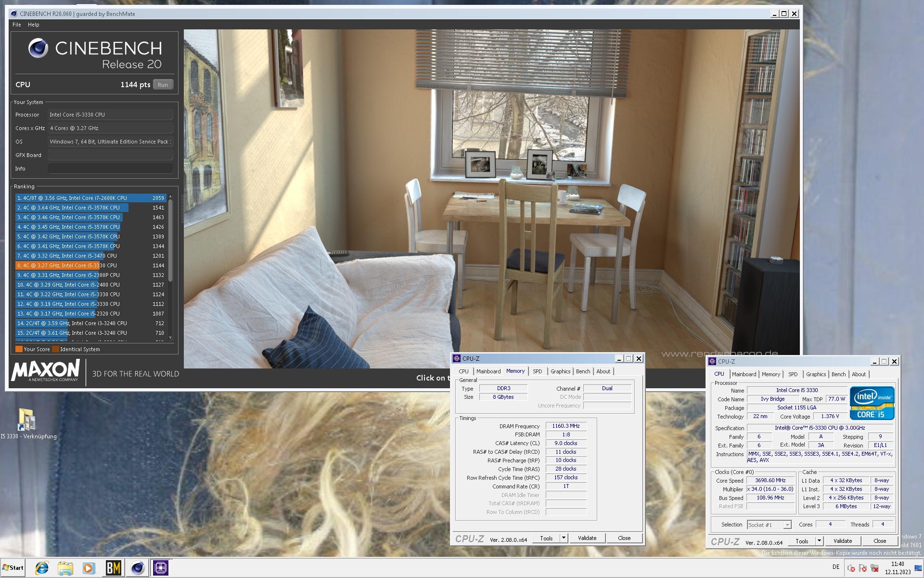Image resolution: width=924 pixels, height=578 pixels.
Task: Open Graphics tab in CPU-Z Memory window
Action: 561,371
